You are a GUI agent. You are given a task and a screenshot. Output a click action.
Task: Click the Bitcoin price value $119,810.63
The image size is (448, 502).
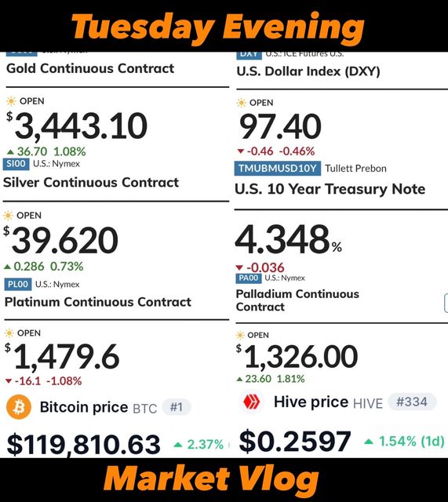[84, 445]
